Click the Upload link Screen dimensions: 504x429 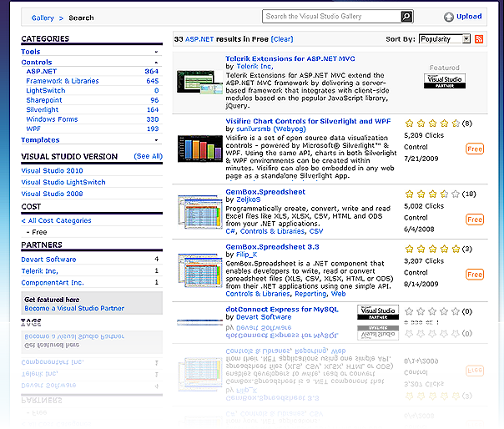coord(469,17)
